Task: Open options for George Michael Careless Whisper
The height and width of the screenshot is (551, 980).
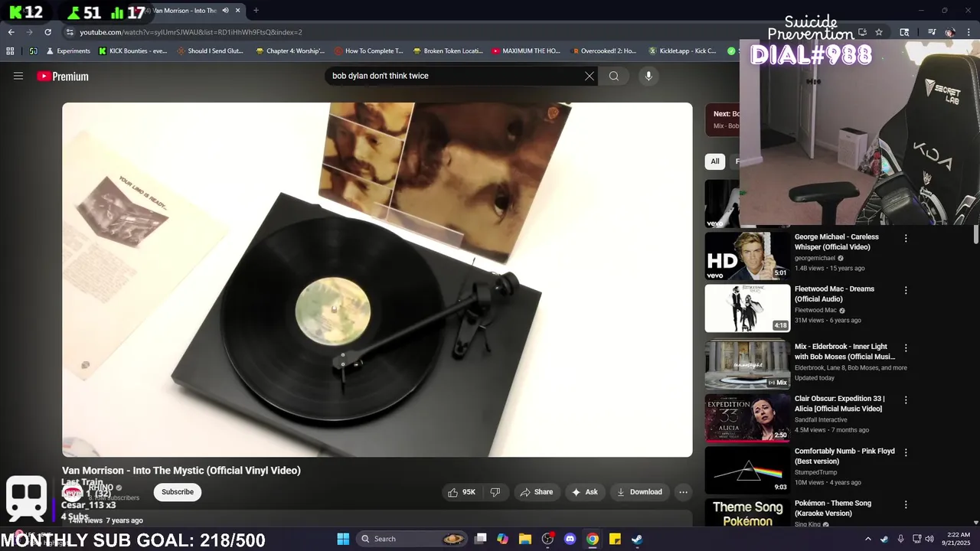Action: coord(906,239)
